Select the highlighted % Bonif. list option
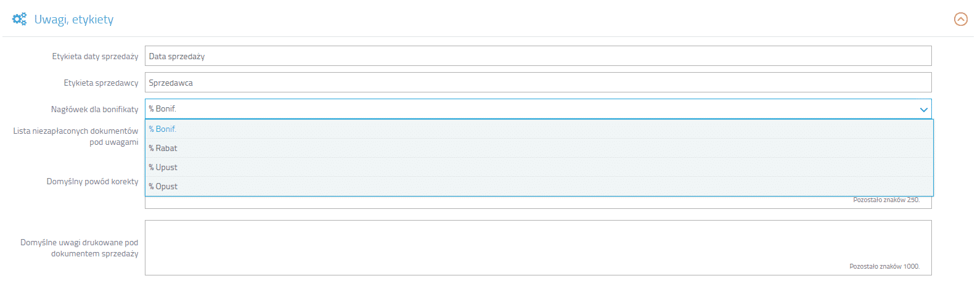This screenshot has height=281, width=980. coord(163,129)
